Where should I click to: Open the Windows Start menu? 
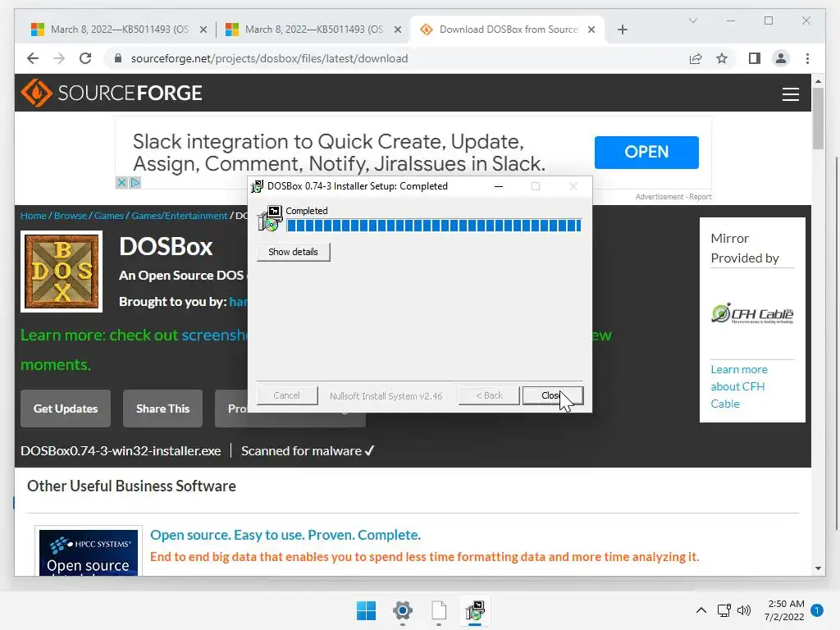[367, 610]
